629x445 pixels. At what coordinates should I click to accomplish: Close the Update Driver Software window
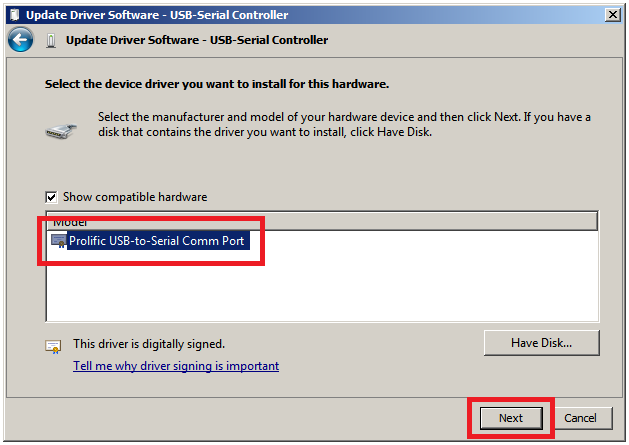point(613,15)
